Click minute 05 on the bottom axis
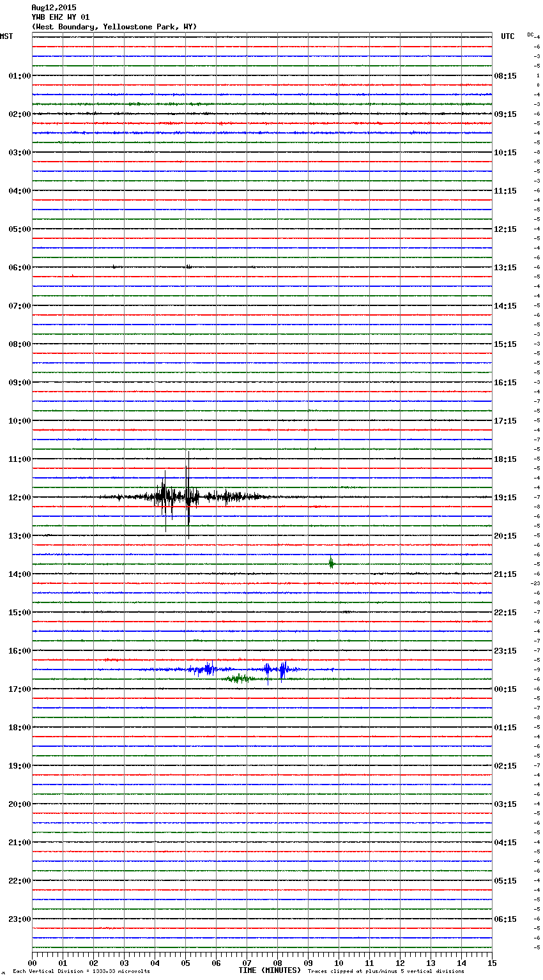This screenshot has width=543, height=980. coord(185,963)
